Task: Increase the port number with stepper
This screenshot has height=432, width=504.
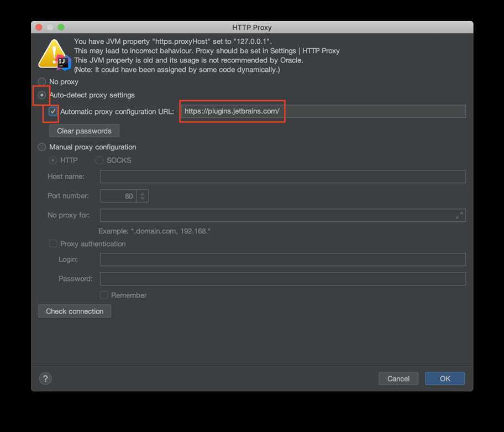Action: [143, 194]
